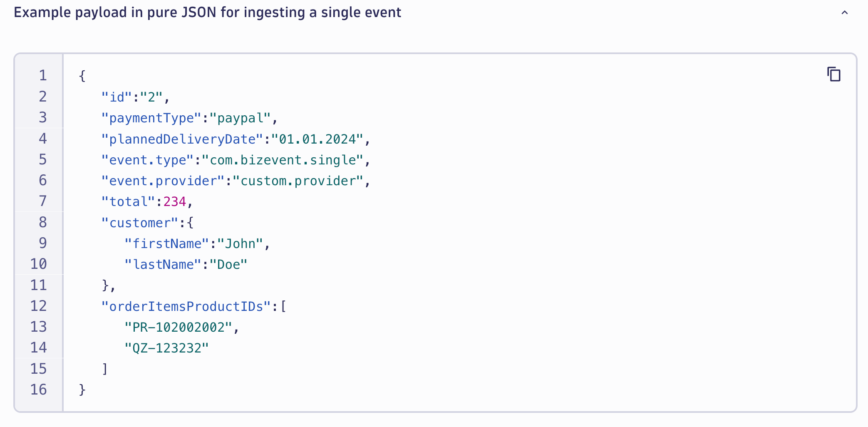Click the "orderItemsProductIDs" key
The height and width of the screenshot is (427, 868).
(x=186, y=306)
